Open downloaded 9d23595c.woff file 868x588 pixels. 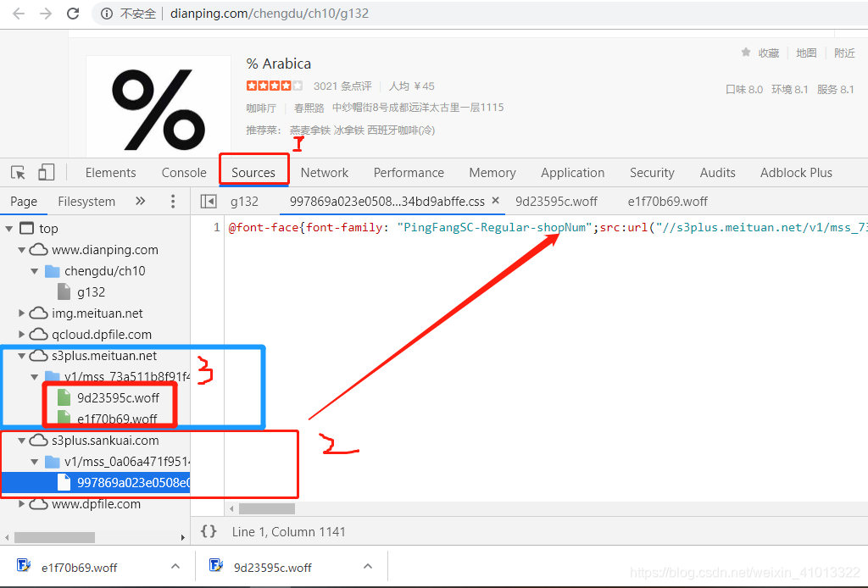272,568
